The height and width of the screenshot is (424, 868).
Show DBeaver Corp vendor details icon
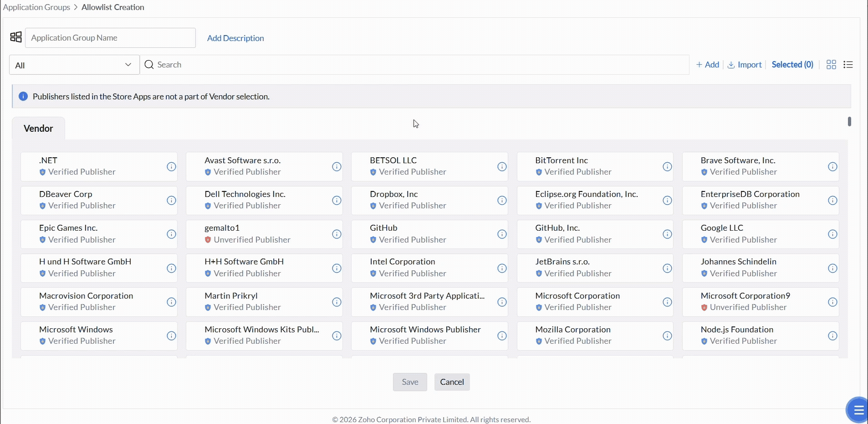[x=171, y=200]
